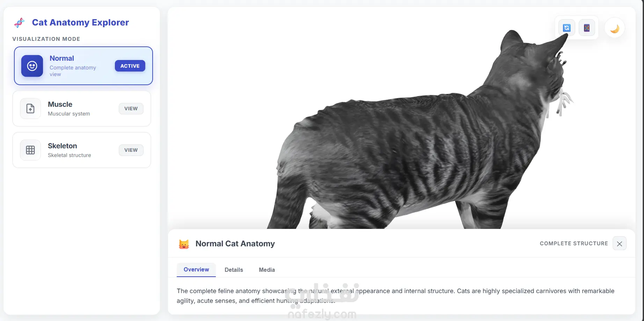
Task: Click the DNA logo icon
Action: coord(19,23)
